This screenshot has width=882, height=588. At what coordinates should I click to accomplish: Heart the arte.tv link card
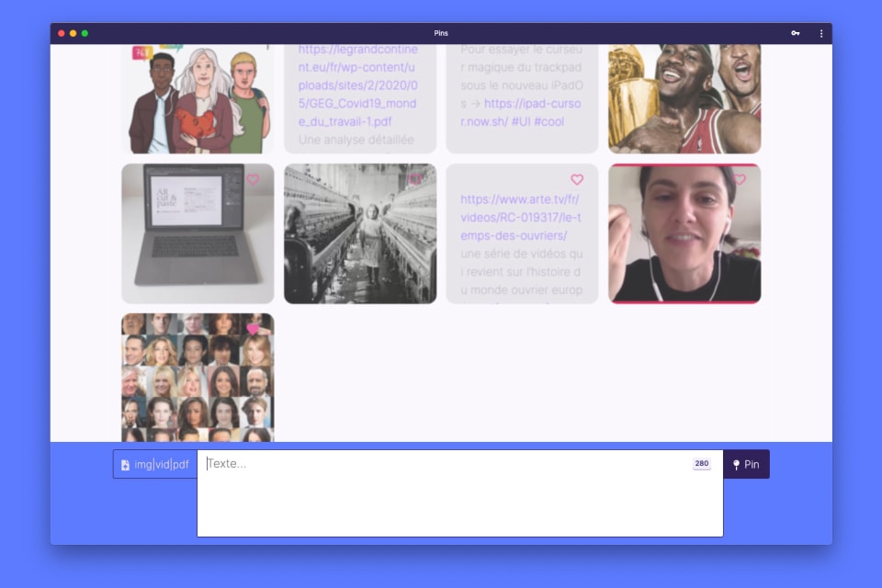(577, 180)
